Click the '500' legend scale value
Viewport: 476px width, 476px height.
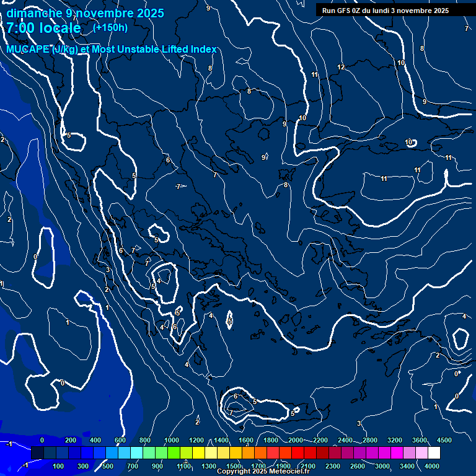coord(107,466)
